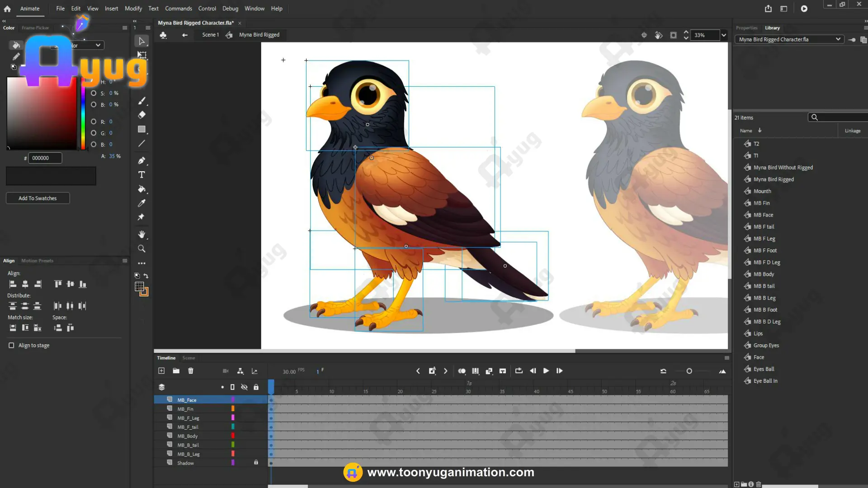Play the timeline animation
The image size is (868, 488).
tap(546, 371)
